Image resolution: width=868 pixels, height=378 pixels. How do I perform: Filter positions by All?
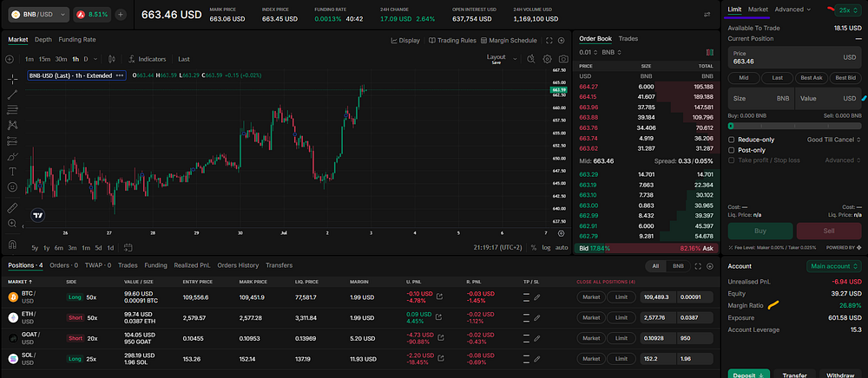[655, 266]
